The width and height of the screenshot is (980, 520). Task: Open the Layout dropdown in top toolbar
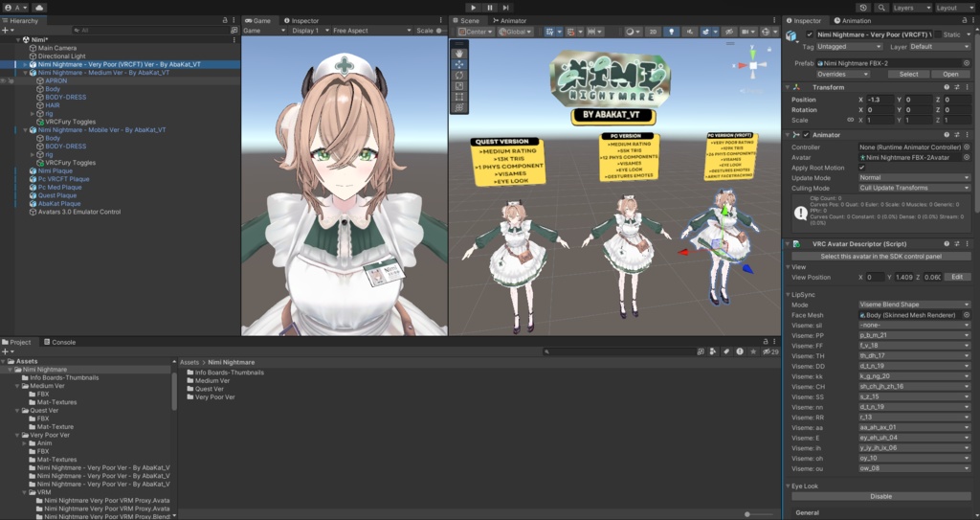click(x=955, y=8)
